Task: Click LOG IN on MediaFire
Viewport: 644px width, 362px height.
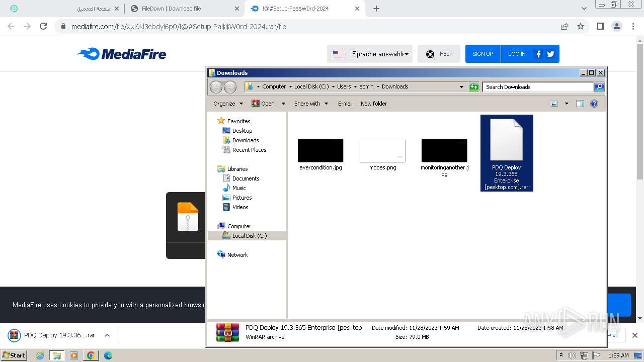Action: point(517,54)
